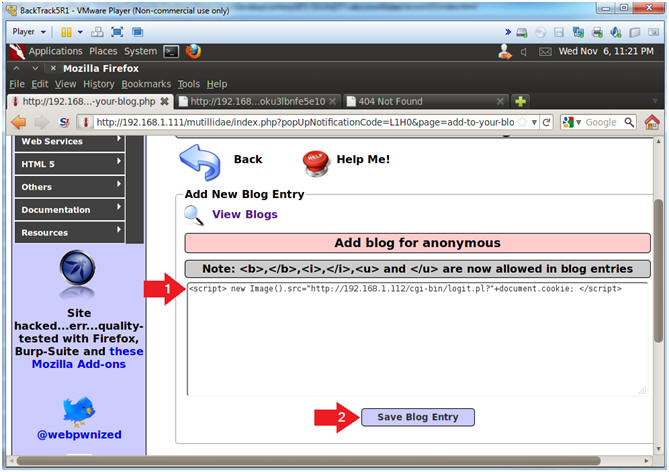Go to the Firefox home page icon

pyautogui.click(x=652, y=122)
